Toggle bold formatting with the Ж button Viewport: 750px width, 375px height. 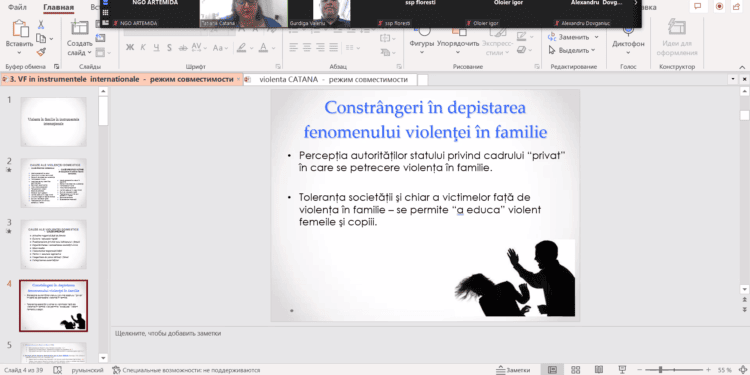[130, 48]
